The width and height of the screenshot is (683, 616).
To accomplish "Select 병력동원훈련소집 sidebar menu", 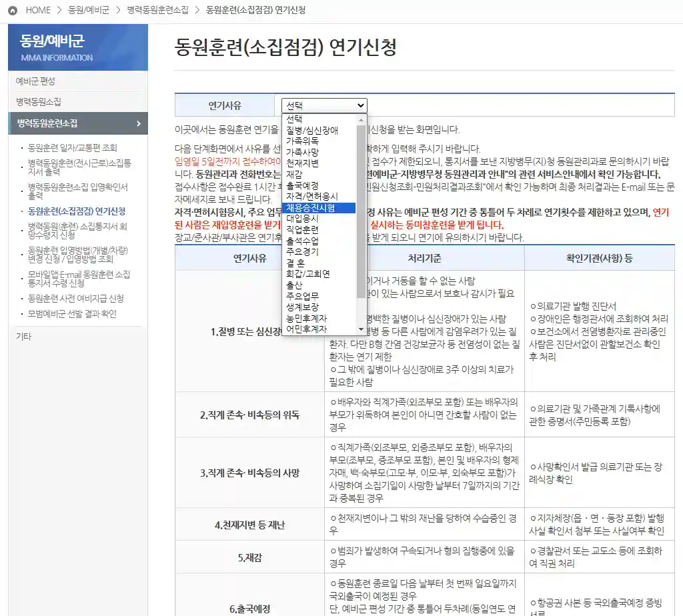I will (77, 123).
